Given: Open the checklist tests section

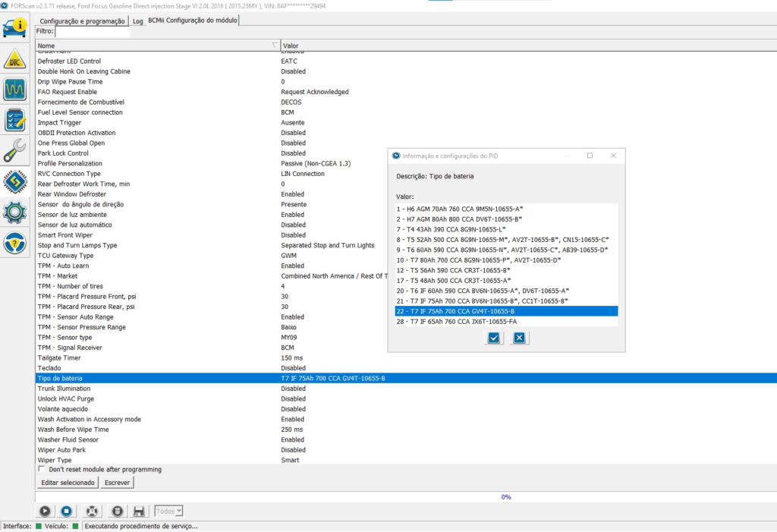Looking at the screenshot, I should [15, 120].
